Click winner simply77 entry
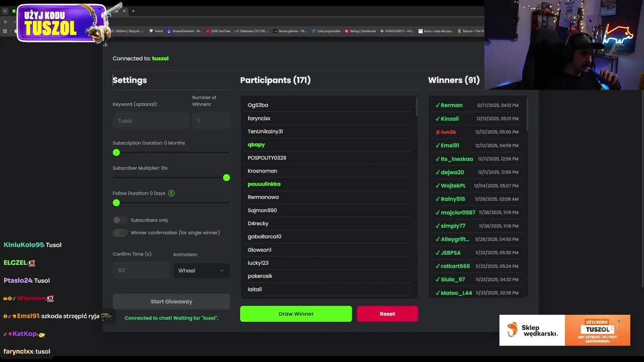The height and width of the screenshot is (362, 644). coord(477,226)
